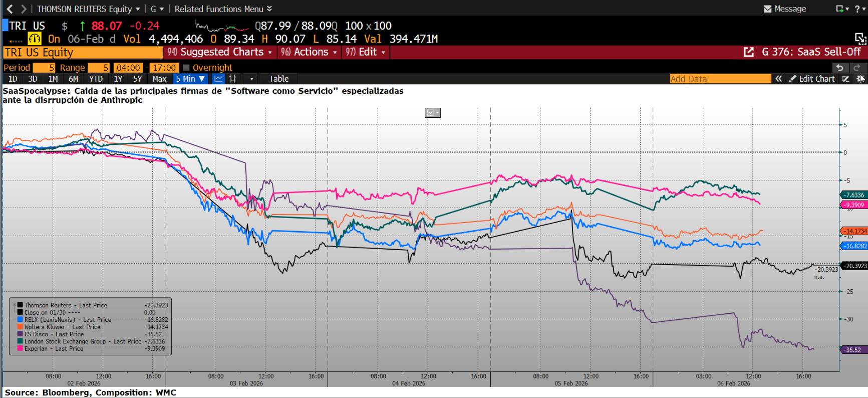This screenshot has height=398, width=868.
Task: Click G 376: SaaS Sell-Off title
Action: 811,52
